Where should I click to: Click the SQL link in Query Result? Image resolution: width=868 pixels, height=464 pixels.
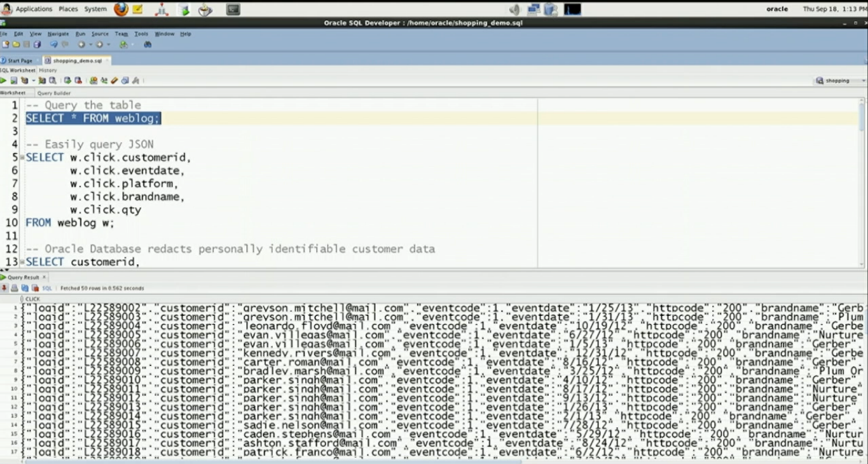click(x=47, y=288)
